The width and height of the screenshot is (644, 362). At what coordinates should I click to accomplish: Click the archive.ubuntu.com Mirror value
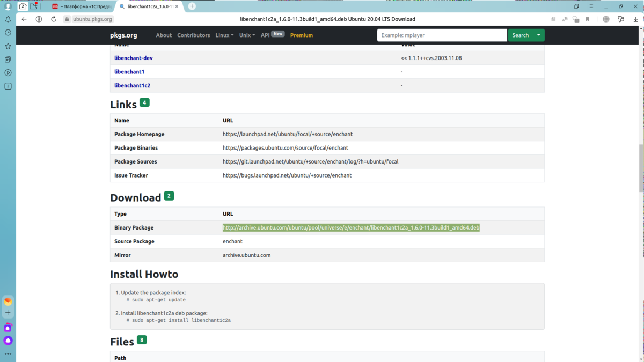[247, 255]
